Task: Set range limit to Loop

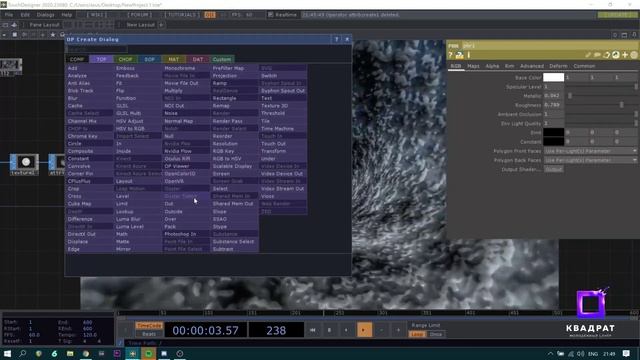Action: click(417, 334)
